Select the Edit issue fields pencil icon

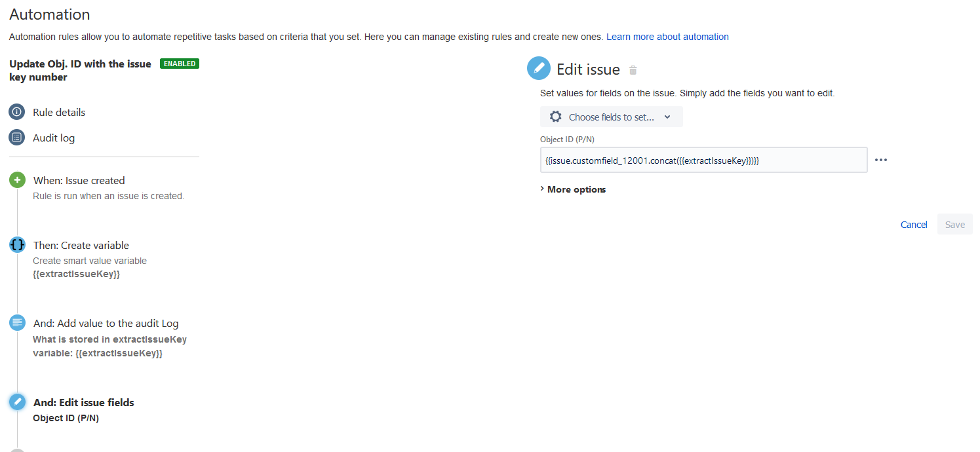[17, 402]
